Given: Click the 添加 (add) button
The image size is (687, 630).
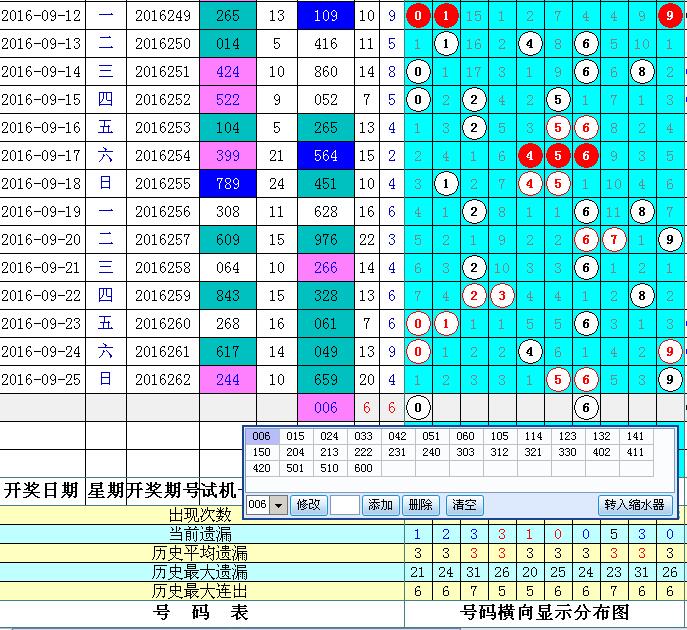Looking at the screenshot, I should click(380, 505).
